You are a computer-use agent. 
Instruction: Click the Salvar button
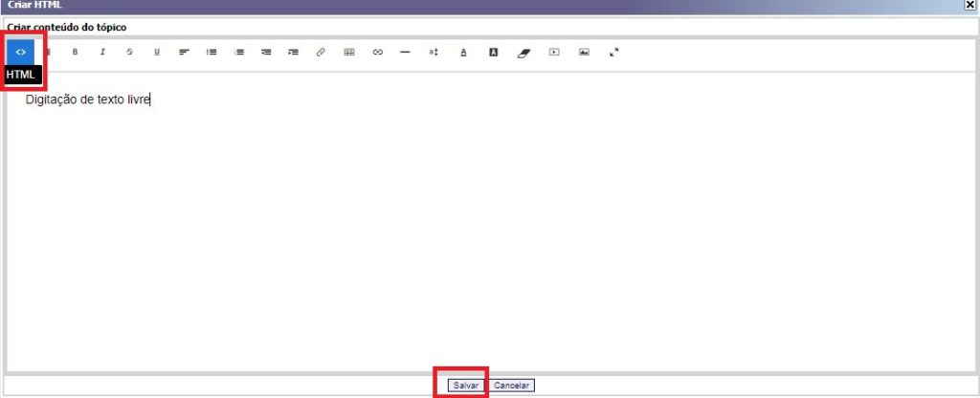(x=466, y=386)
